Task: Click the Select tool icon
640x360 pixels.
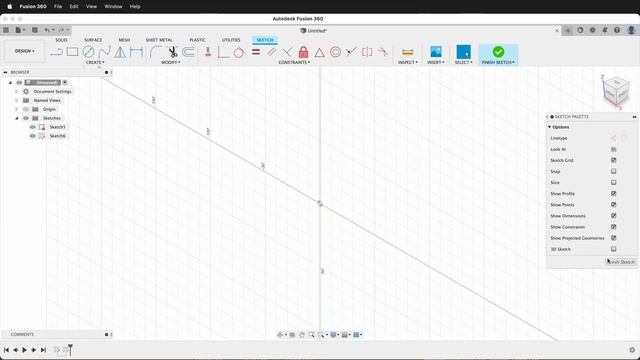Action: (463, 52)
